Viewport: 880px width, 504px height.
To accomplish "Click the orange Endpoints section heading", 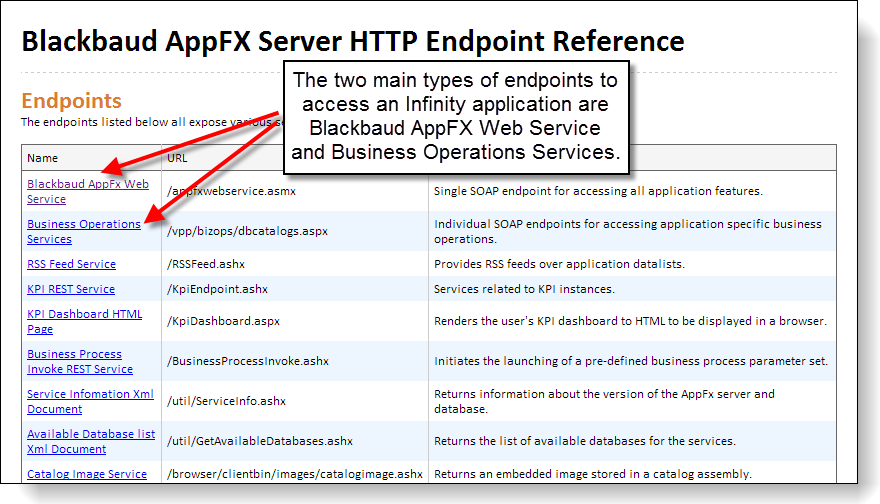I will pos(72,101).
